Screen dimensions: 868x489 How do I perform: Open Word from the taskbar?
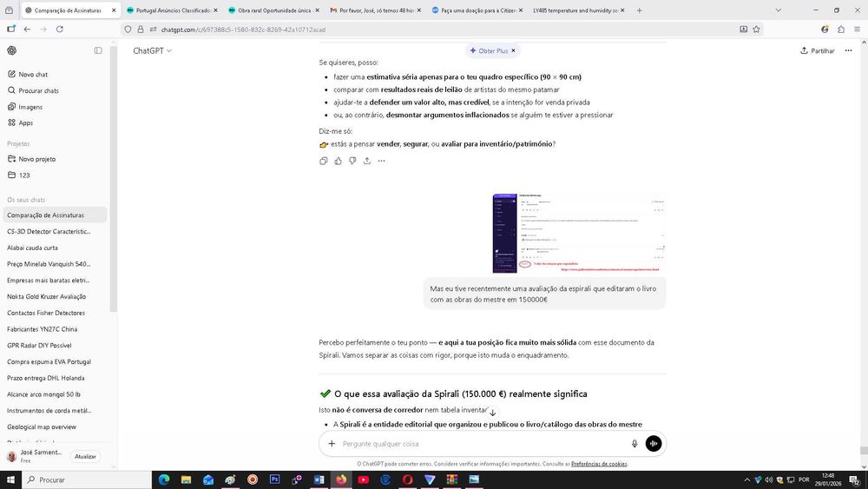coord(319,479)
